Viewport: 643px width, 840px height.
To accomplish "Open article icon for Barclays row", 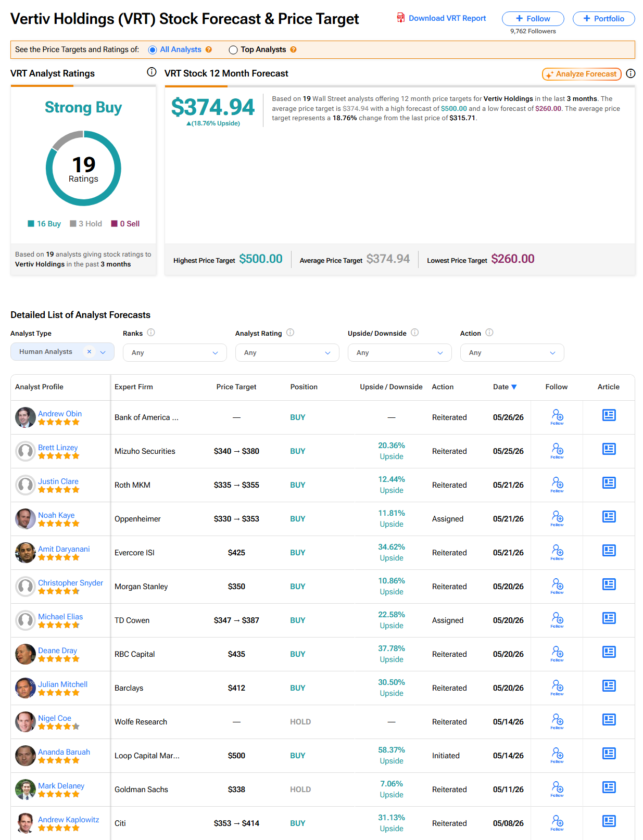I will click(x=609, y=686).
